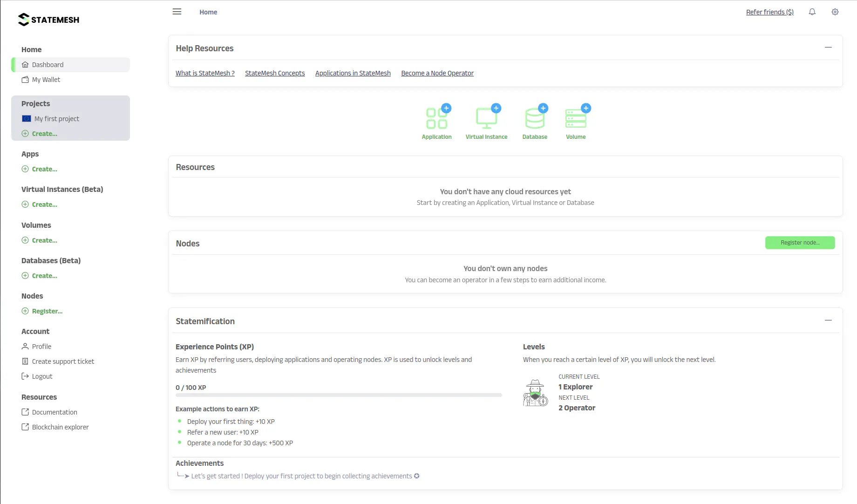Click the "2 Operator" next level text
Image resolution: width=857 pixels, height=504 pixels.
[577, 408]
